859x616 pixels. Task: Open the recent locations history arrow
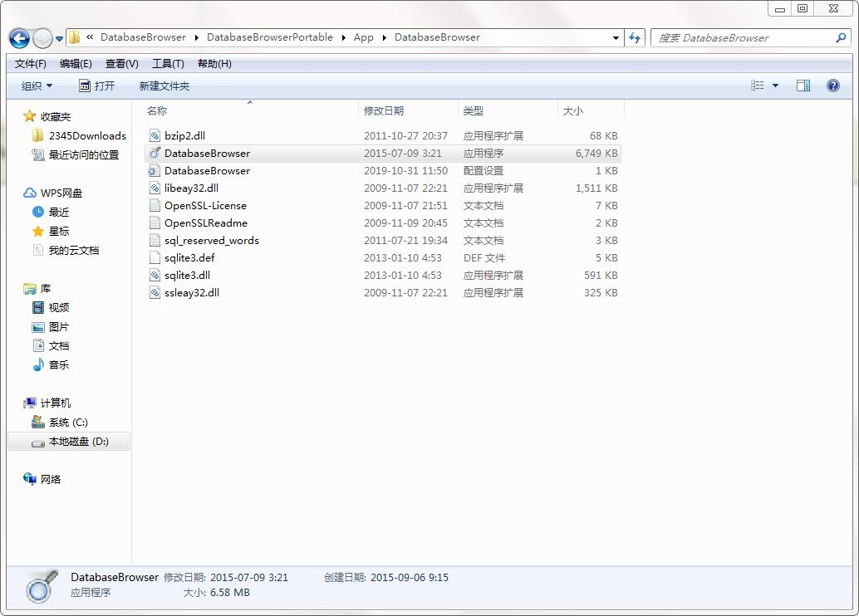coord(59,39)
